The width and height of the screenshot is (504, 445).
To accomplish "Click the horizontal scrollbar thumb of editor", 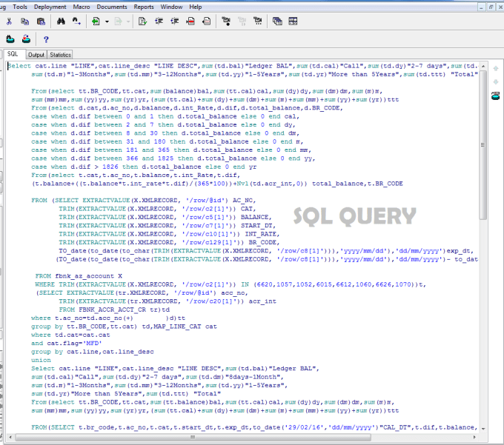I will tap(193, 437).
